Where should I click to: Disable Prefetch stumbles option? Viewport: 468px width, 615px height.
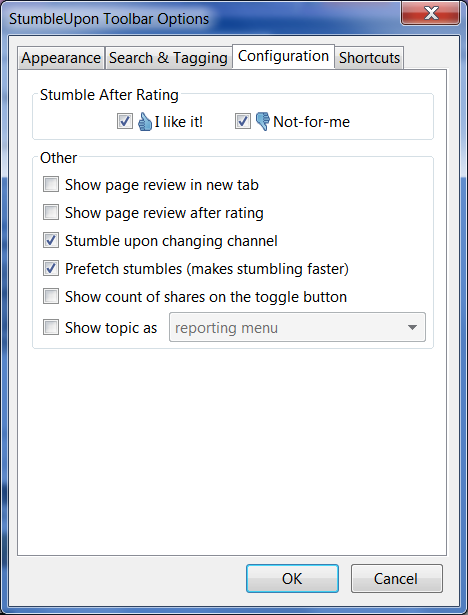(x=51, y=268)
